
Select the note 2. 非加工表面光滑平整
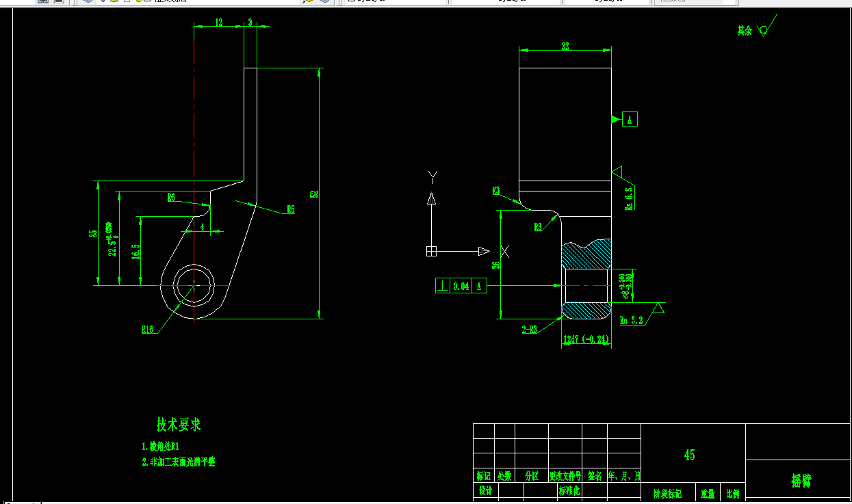tap(179, 462)
